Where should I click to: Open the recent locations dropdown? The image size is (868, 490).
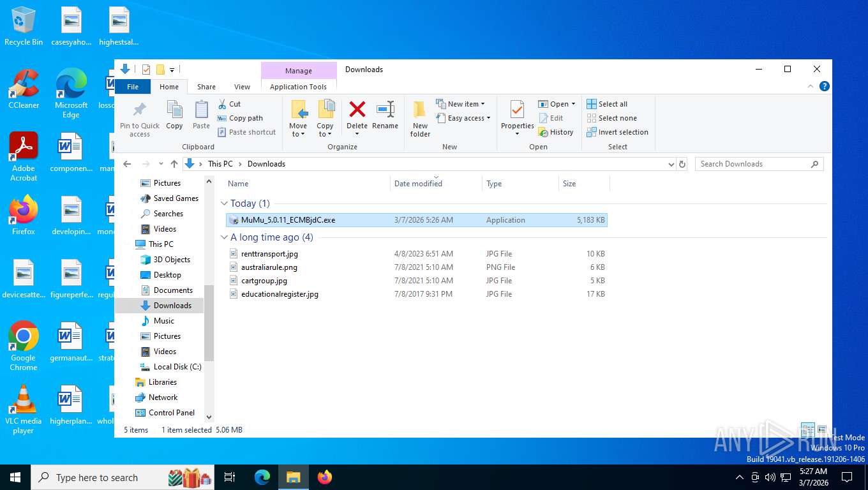161,164
